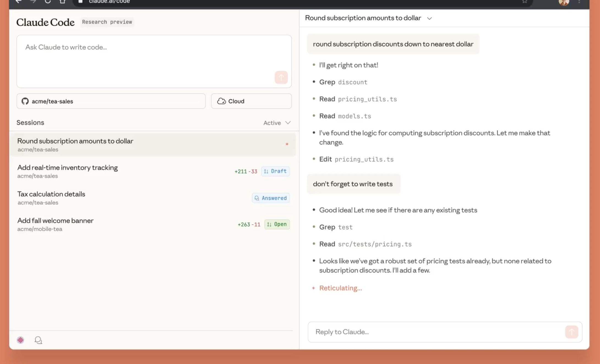Image resolution: width=600 pixels, height=364 pixels.
Task: Click the Reply to Claude input field
Action: [x=435, y=332]
